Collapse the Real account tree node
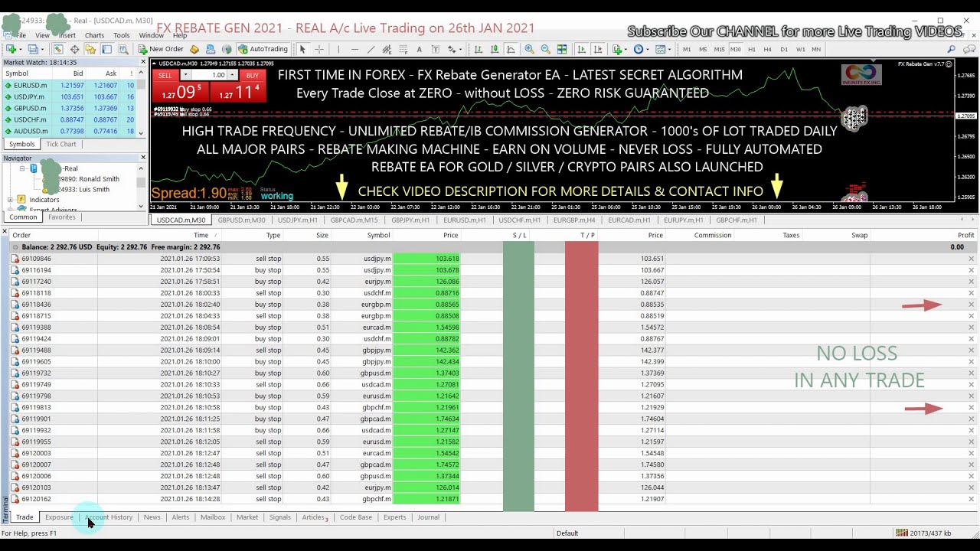The image size is (980, 551). (22, 168)
